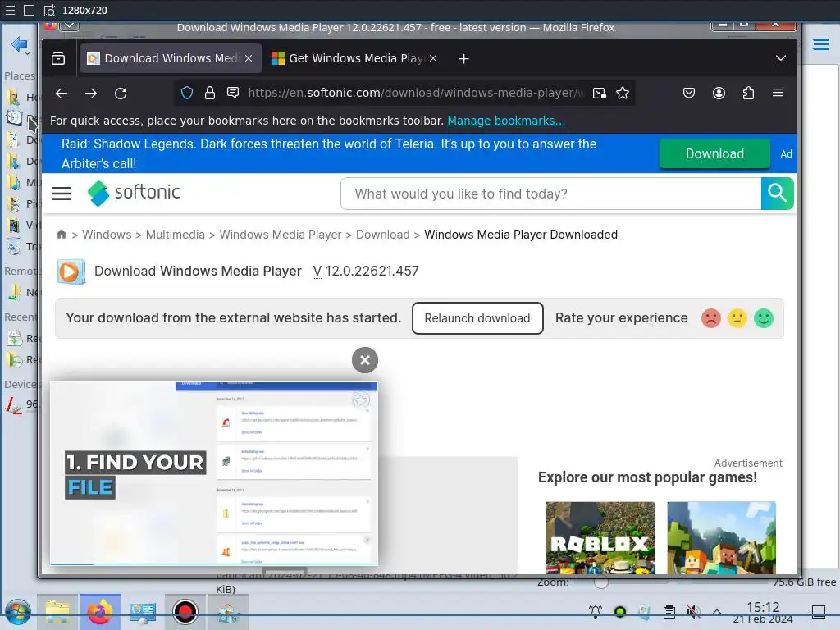Open Firefox account icon
Screen dimensions: 840x630
tap(719, 94)
